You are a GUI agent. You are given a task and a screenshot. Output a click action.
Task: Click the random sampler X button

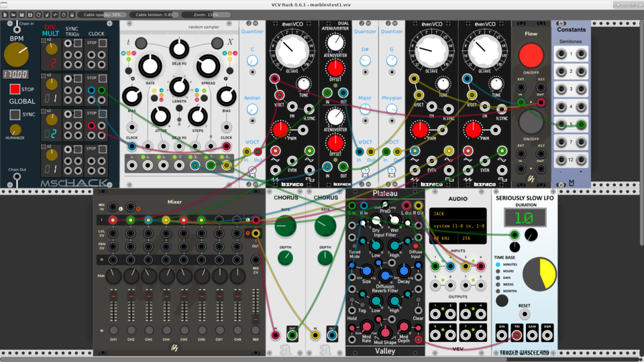(217, 43)
